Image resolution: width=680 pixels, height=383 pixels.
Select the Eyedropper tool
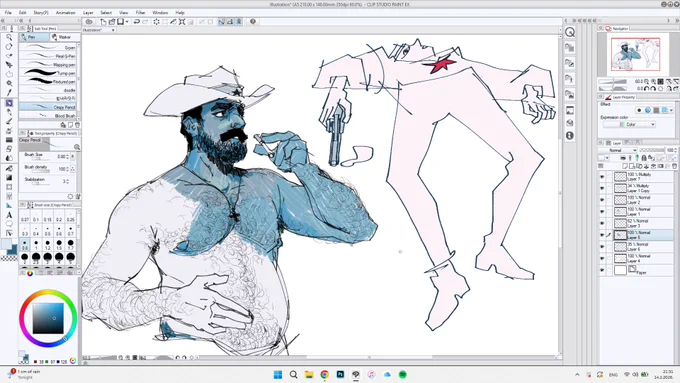coord(9,92)
